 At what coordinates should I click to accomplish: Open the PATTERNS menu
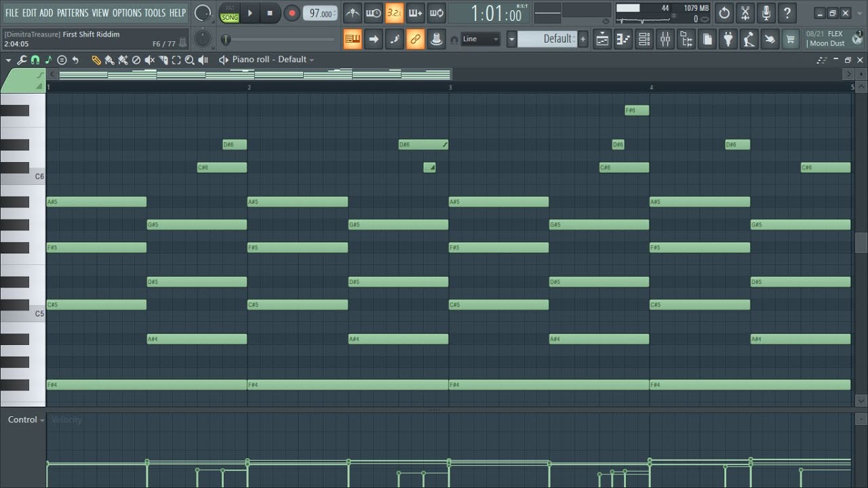pos(73,13)
